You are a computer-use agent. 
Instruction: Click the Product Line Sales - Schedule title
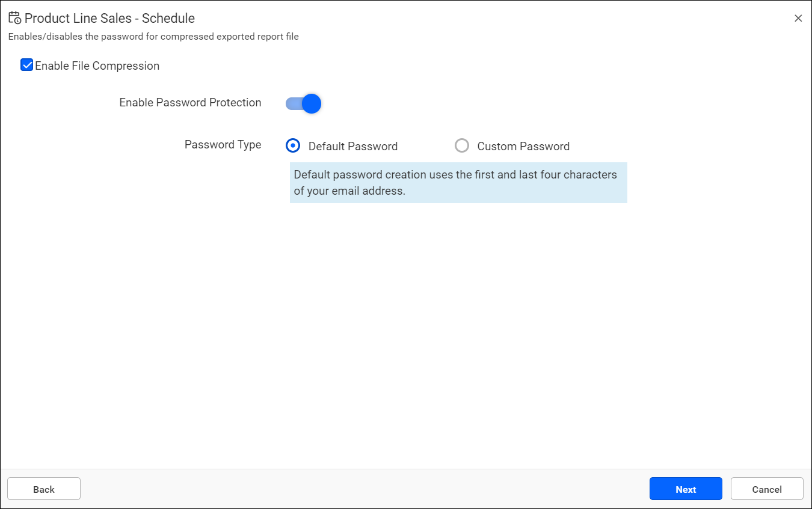click(x=109, y=19)
